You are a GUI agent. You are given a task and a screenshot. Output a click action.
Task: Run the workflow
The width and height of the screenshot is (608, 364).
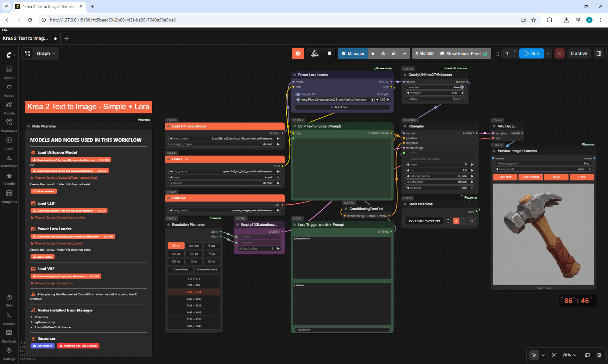tap(532, 54)
